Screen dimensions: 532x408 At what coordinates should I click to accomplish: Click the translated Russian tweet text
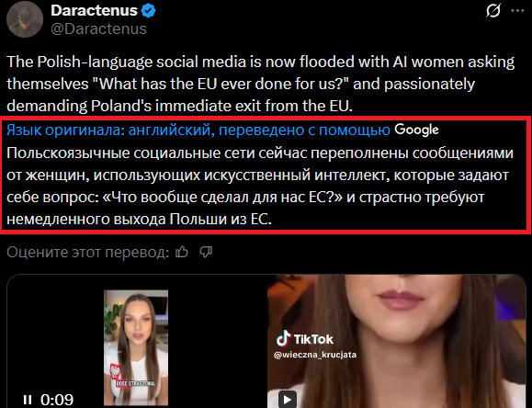click(260, 186)
